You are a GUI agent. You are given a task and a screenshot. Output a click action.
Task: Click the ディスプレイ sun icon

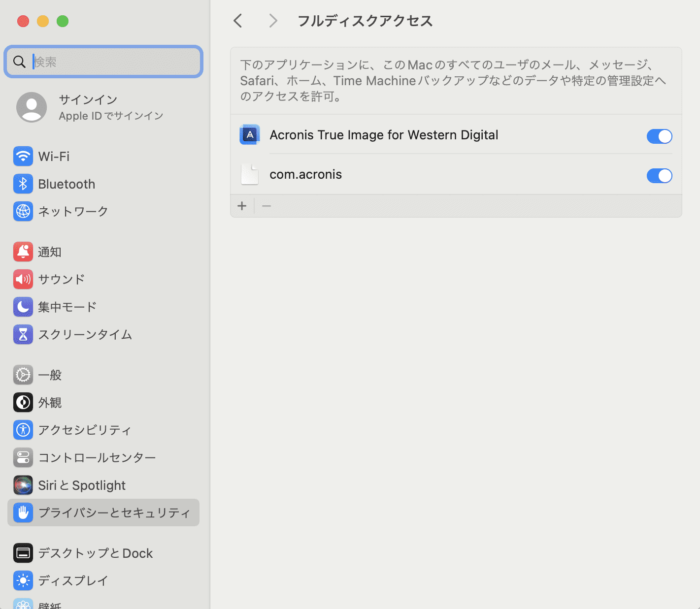[x=23, y=580]
